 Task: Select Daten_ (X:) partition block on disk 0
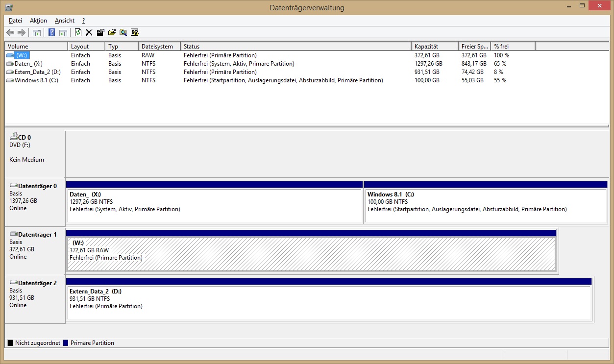(215, 202)
